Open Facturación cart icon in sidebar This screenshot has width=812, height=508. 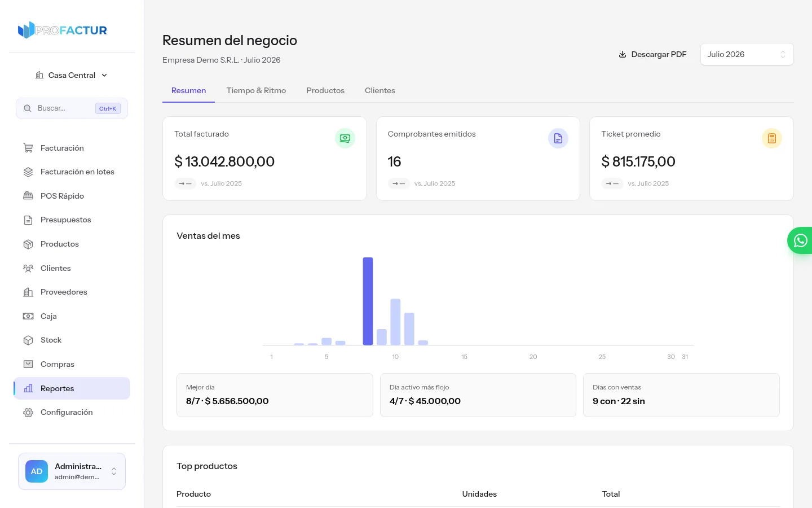[x=28, y=148]
